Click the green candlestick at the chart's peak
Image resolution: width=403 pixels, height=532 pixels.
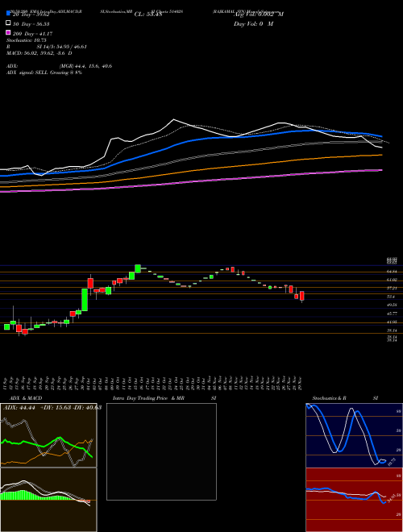138,268
